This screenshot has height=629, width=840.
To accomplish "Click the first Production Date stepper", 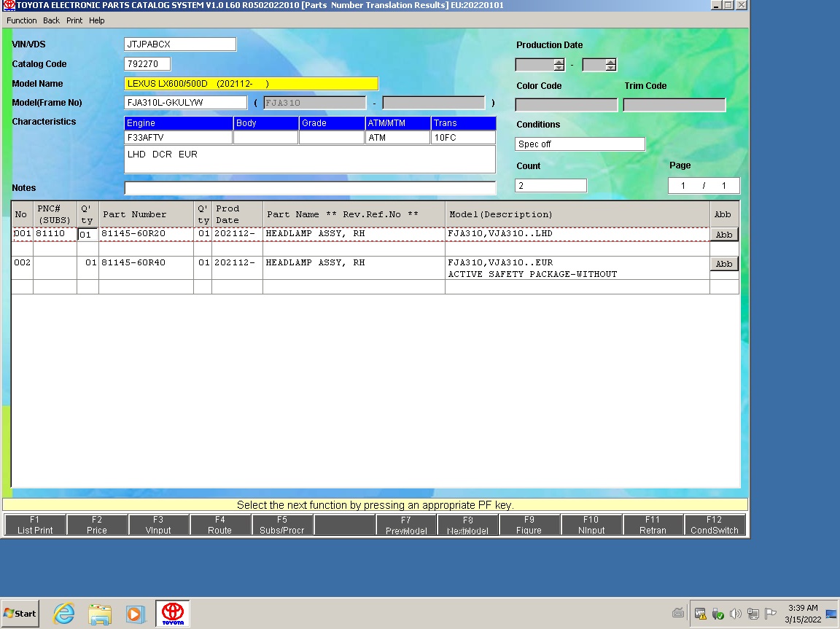I will (559, 65).
